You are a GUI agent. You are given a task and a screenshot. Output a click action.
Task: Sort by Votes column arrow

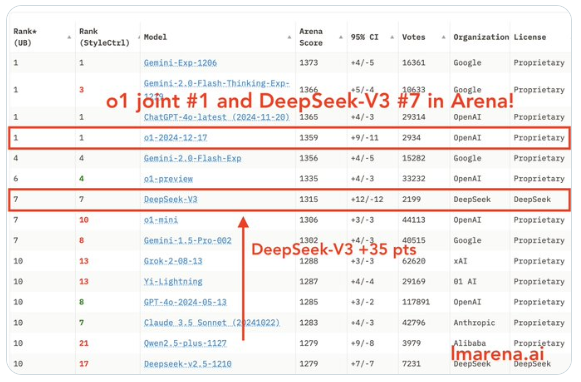pyautogui.click(x=444, y=37)
